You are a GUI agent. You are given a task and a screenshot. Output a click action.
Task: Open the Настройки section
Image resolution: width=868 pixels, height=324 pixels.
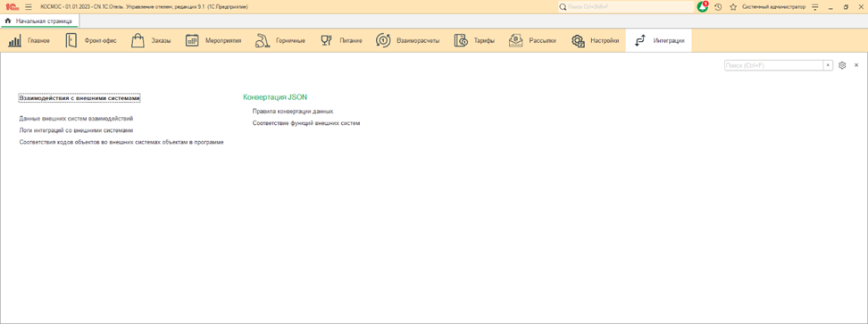(x=605, y=41)
